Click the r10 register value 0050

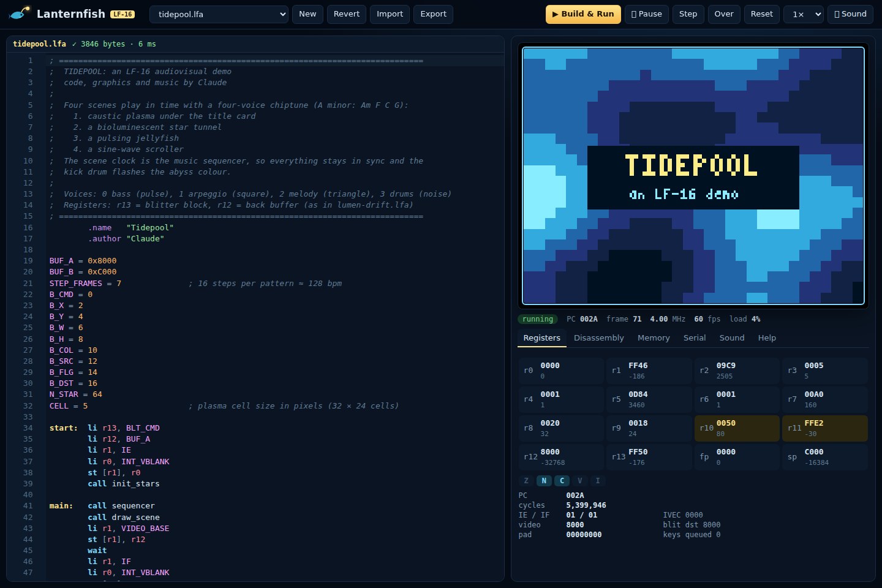(726, 423)
